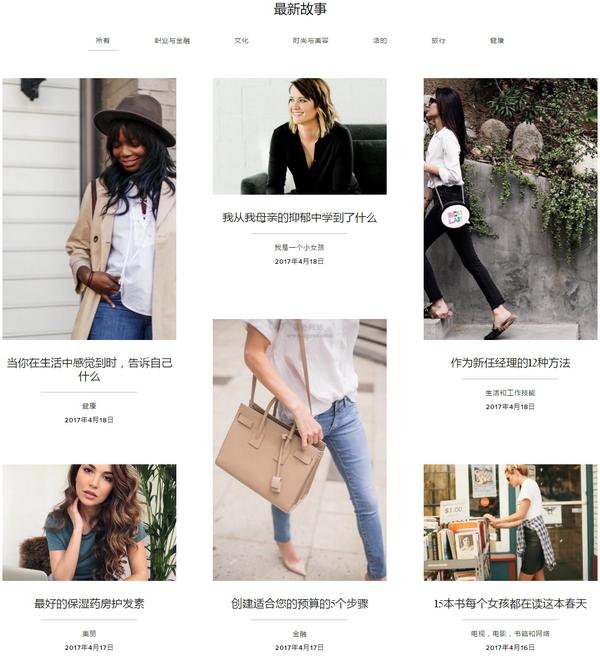Click the 我是一个小女孩 category link
The width and height of the screenshot is (600, 659).
tap(300, 248)
